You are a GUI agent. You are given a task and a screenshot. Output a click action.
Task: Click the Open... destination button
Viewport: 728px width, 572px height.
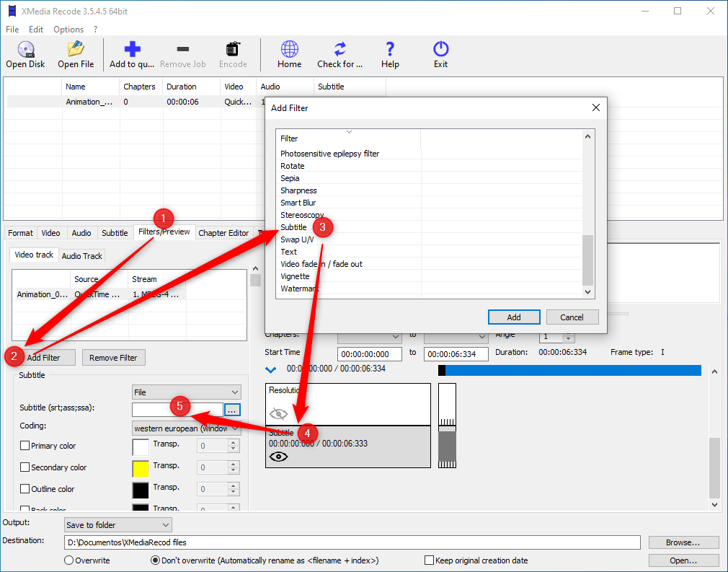(683, 560)
